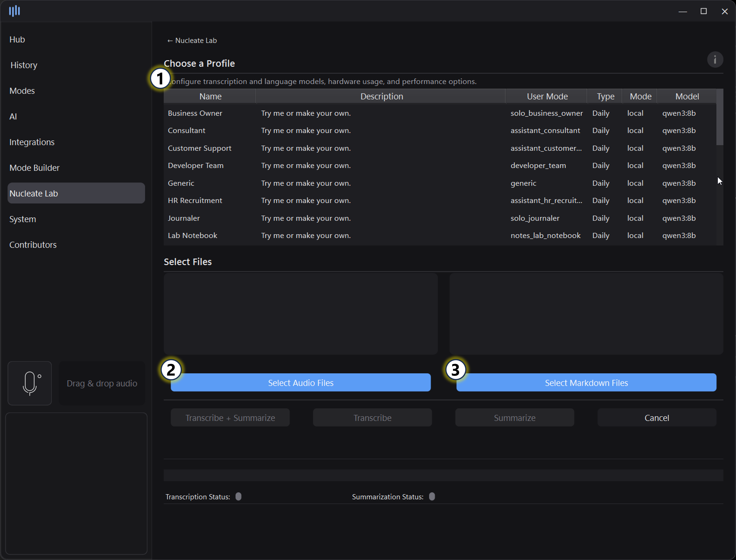Go back via Nucleate Lab link
The height and width of the screenshot is (560, 736).
[x=192, y=40]
